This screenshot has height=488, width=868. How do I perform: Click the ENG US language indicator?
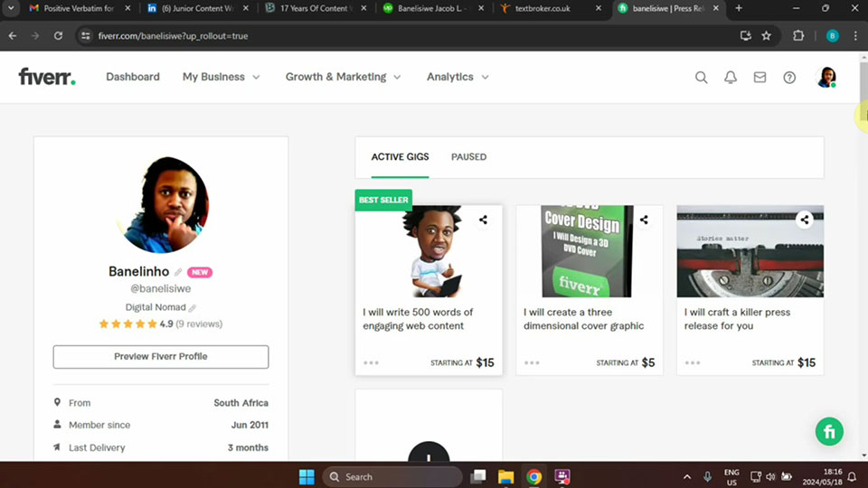point(731,477)
